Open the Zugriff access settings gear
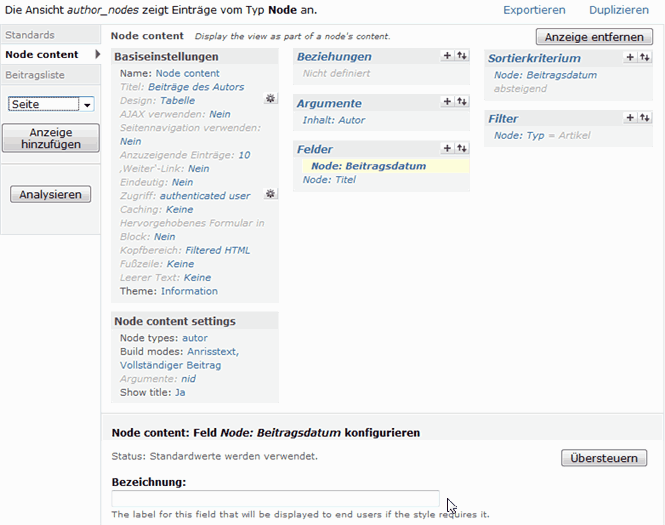Screen dimensions: 665x525 pyautogui.click(x=270, y=194)
